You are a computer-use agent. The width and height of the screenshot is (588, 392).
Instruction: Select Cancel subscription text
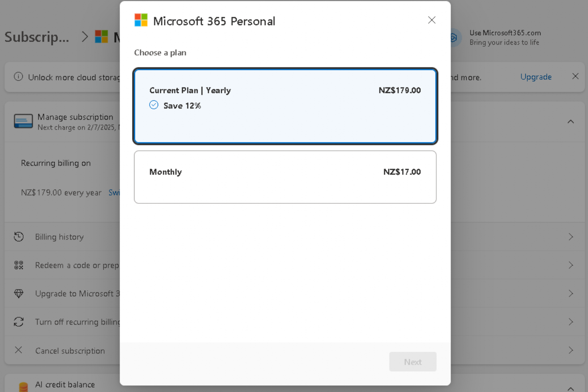tap(70, 351)
